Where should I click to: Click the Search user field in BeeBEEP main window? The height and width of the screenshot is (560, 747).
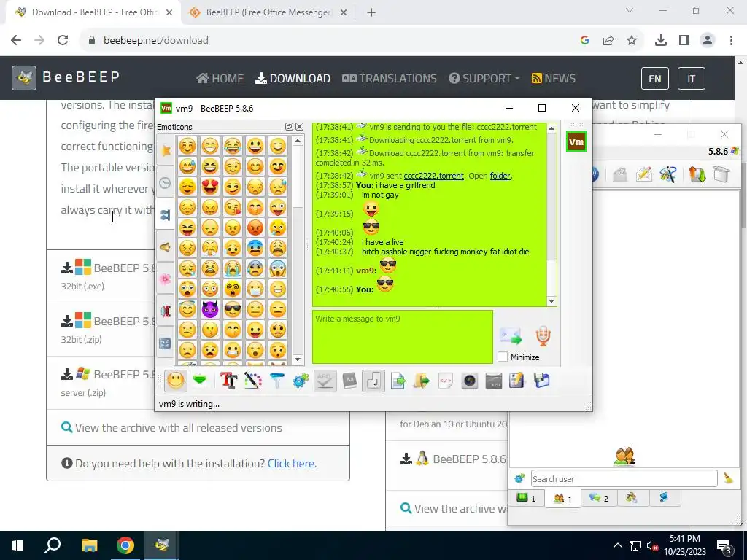pos(624,478)
